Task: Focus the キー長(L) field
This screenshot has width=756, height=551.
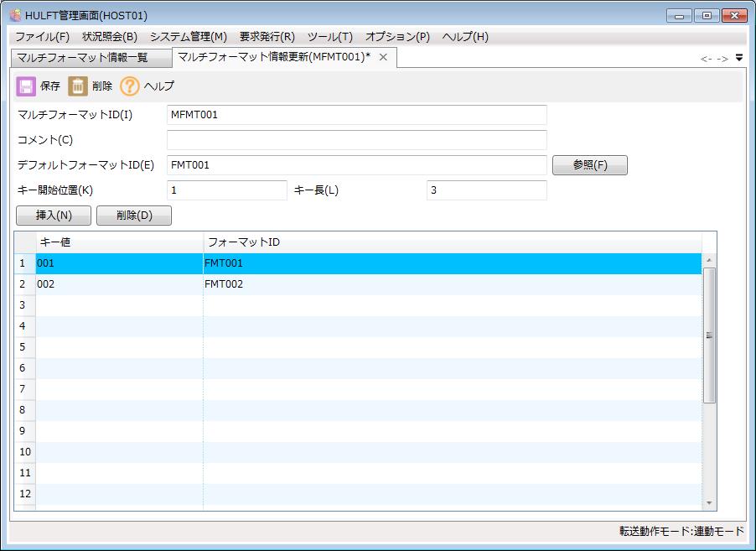Action: (x=486, y=190)
